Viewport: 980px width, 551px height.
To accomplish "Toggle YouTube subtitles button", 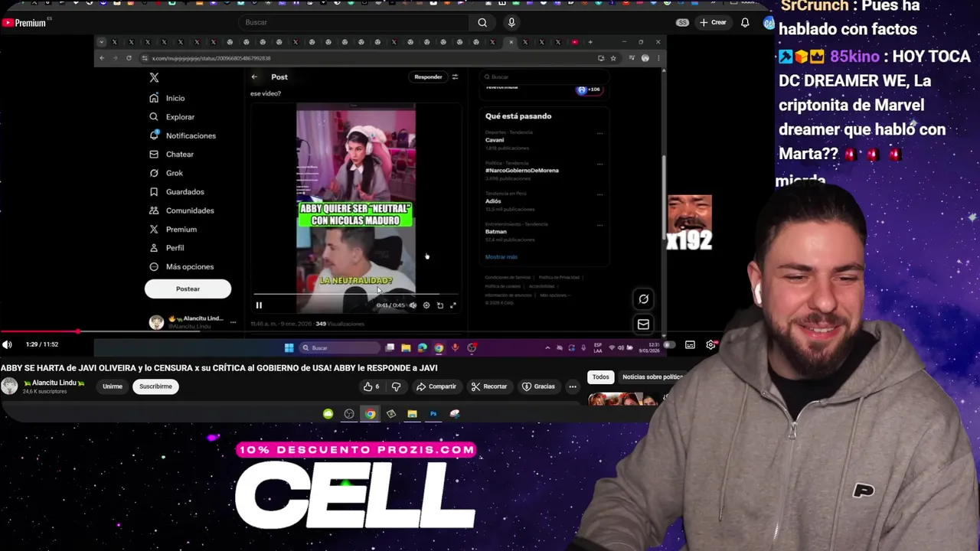I will pos(690,345).
